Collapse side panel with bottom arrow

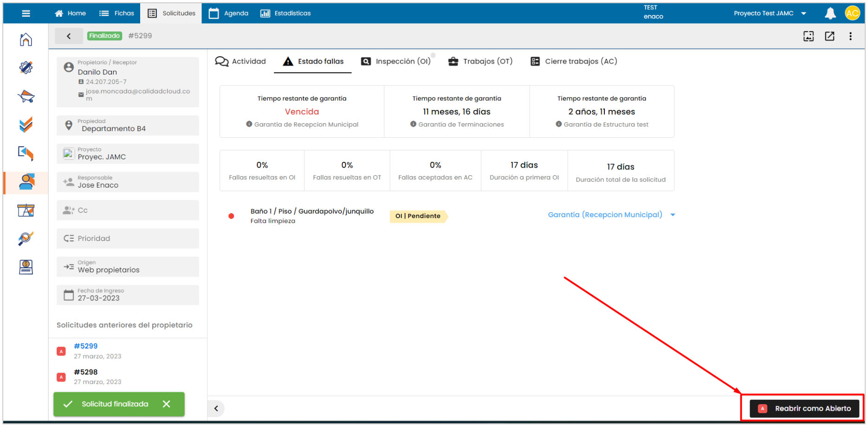click(216, 408)
